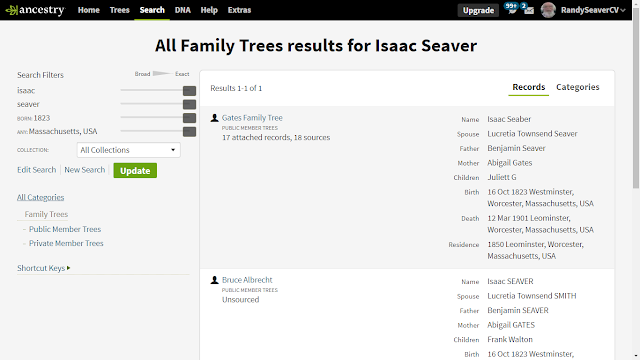Adjust the Born 1823 filter slider handle

(x=189, y=118)
